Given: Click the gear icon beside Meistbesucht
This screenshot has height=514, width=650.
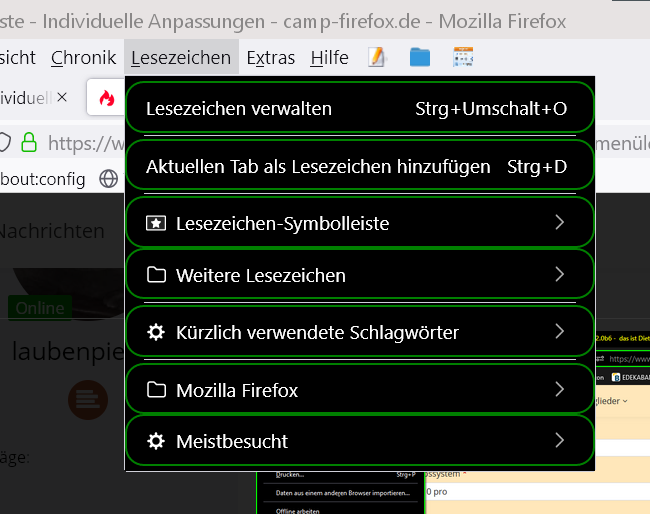Looking at the screenshot, I should pyautogui.click(x=156, y=441).
